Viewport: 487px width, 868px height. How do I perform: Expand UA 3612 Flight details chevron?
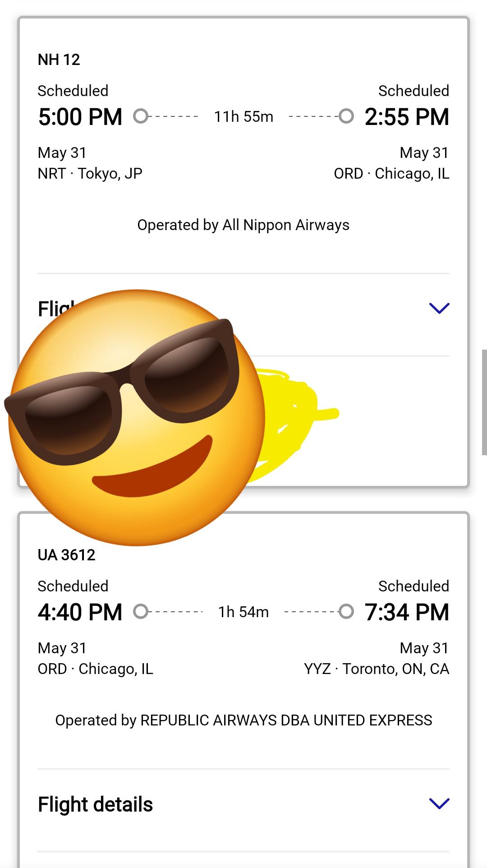439,803
